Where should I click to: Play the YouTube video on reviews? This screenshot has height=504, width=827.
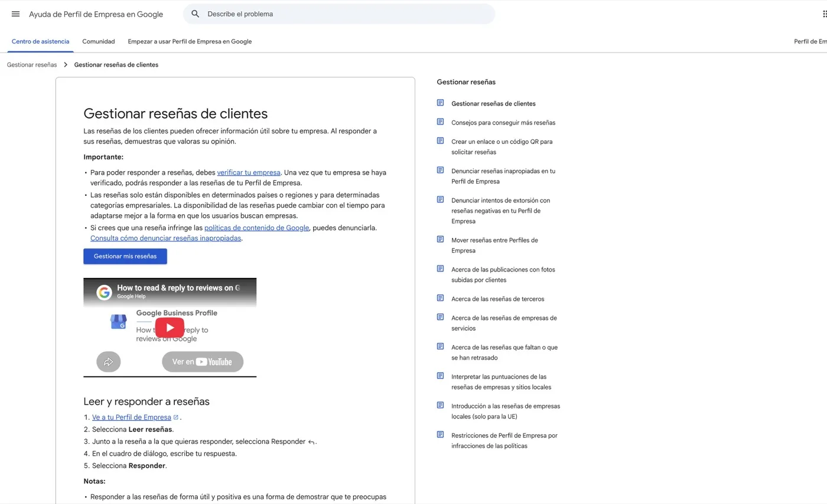click(x=170, y=328)
